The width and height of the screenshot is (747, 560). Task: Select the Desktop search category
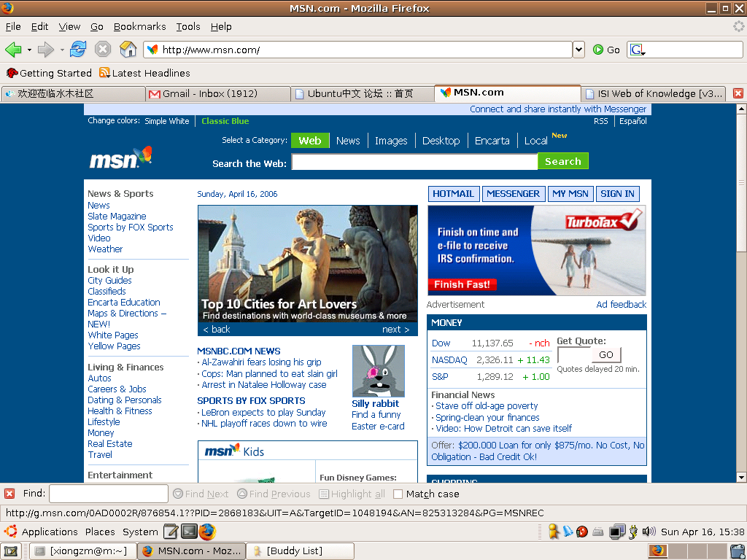pyautogui.click(x=441, y=141)
